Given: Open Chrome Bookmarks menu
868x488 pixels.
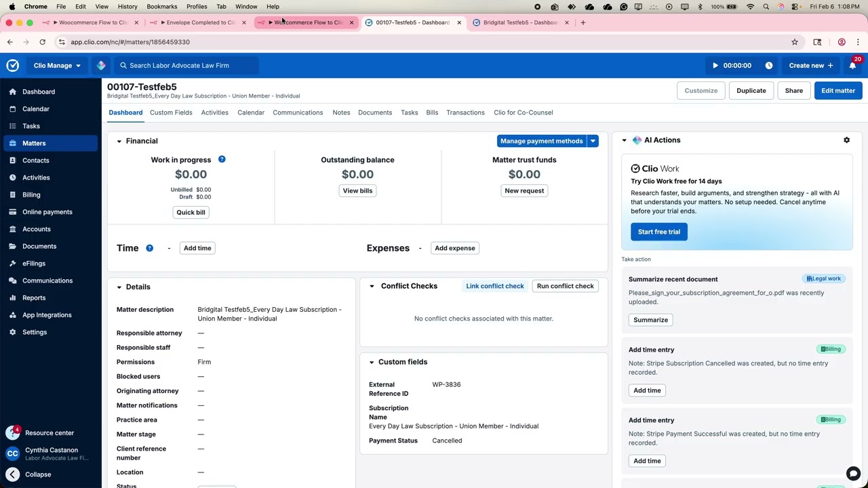Looking at the screenshot, I should pos(162,6).
